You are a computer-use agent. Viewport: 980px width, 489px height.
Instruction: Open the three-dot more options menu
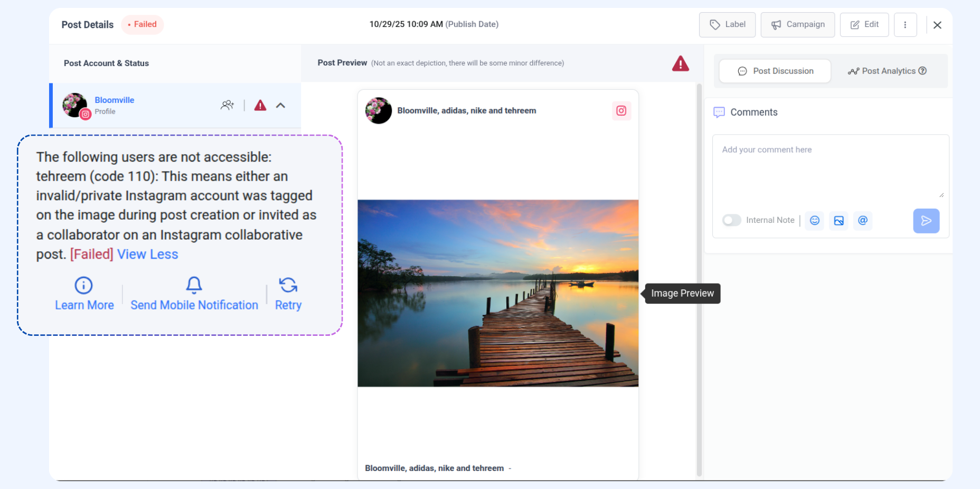pos(905,25)
